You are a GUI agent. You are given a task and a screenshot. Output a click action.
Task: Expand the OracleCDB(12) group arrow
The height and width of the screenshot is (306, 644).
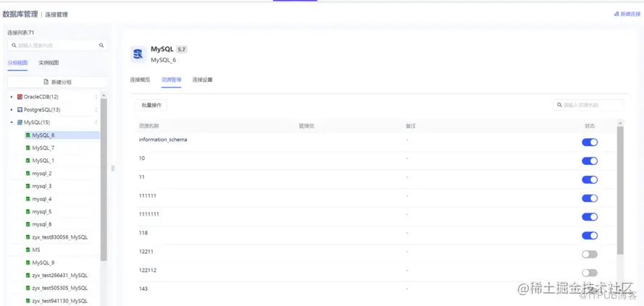click(12, 97)
